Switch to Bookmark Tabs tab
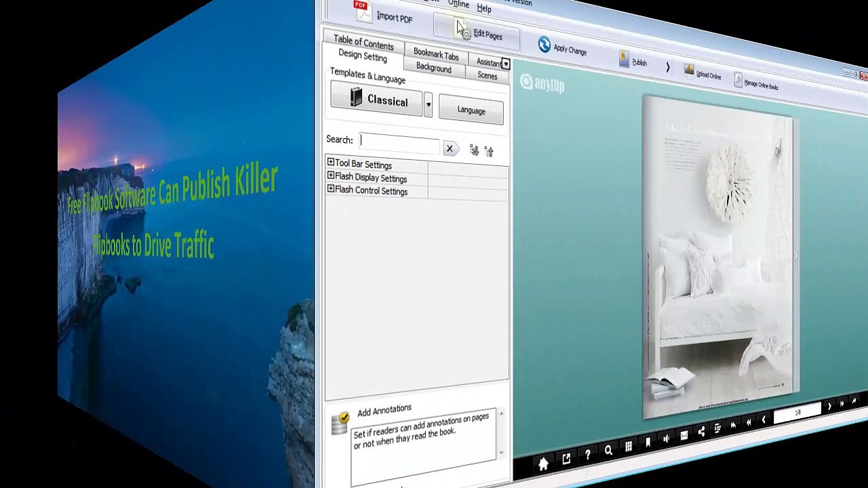 436,54
